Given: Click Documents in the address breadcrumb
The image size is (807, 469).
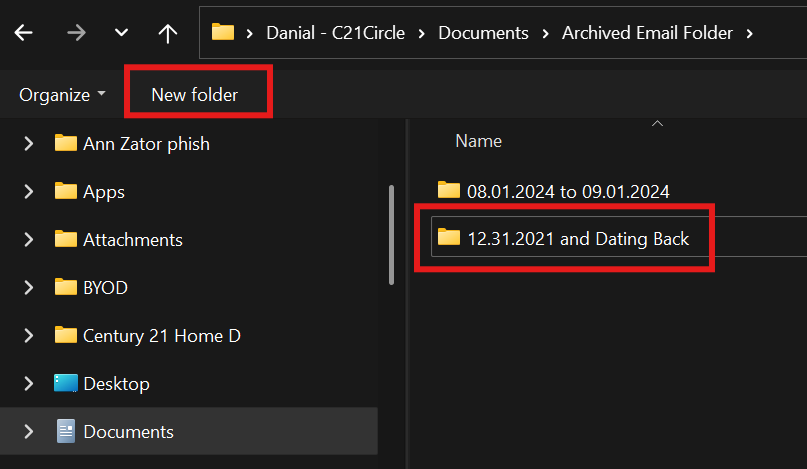Looking at the screenshot, I should click(x=483, y=33).
